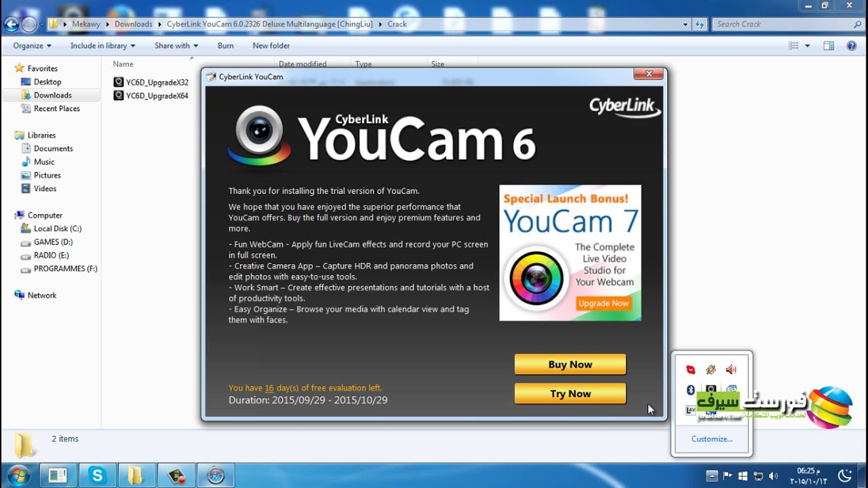
Task: Open the Organize menu
Action: tap(32, 45)
